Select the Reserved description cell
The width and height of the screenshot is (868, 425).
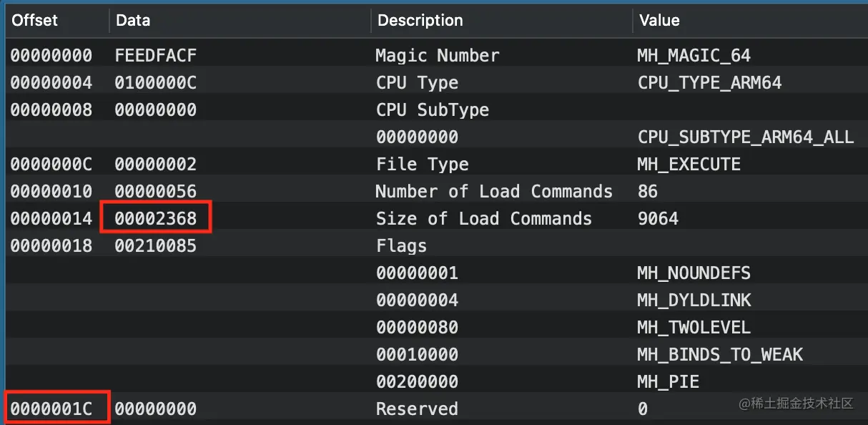[x=417, y=409]
